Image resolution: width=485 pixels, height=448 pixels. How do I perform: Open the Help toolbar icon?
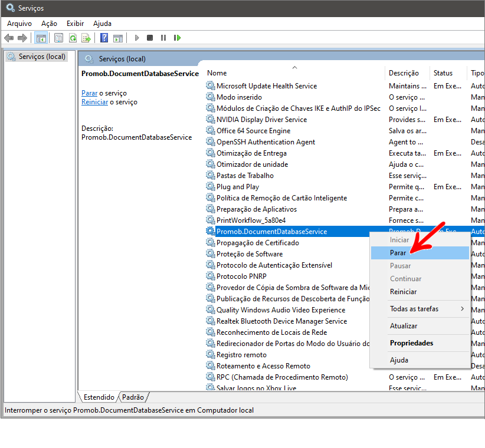coord(104,38)
